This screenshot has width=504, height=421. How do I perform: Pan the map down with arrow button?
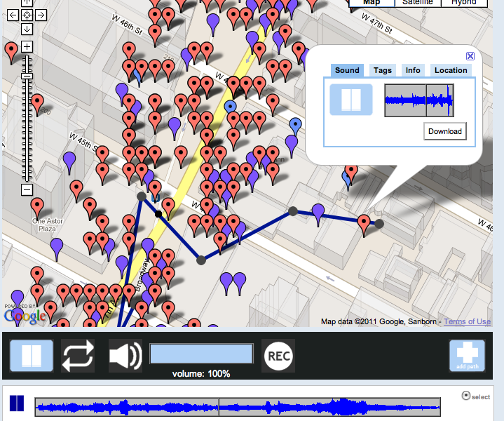click(27, 29)
